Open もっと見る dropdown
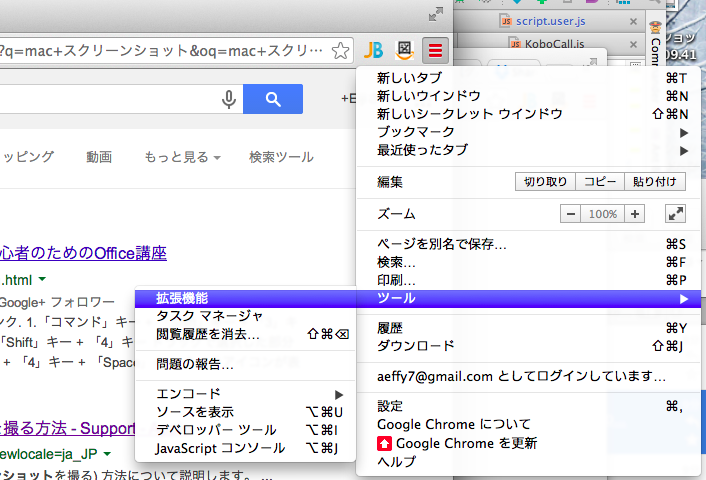 coord(182,157)
